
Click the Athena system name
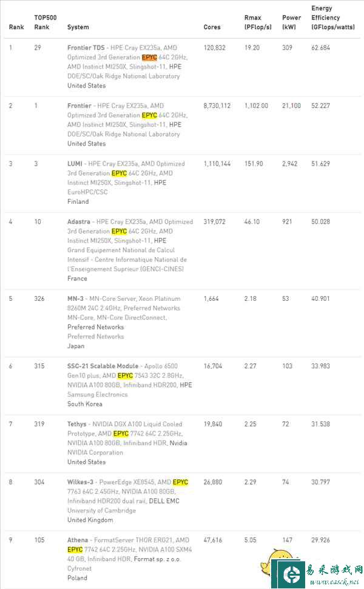click(x=78, y=540)
